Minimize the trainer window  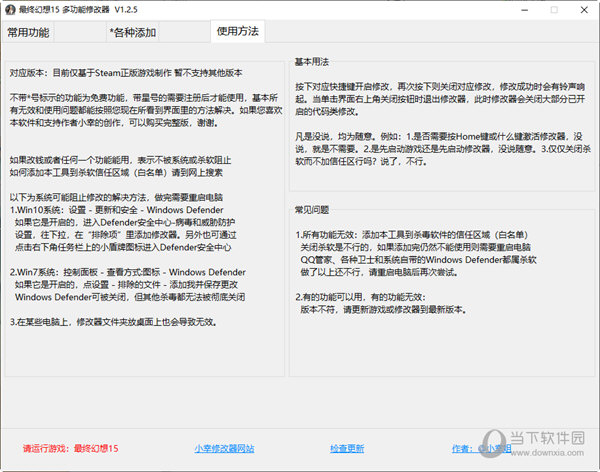(x=525, y=10)
